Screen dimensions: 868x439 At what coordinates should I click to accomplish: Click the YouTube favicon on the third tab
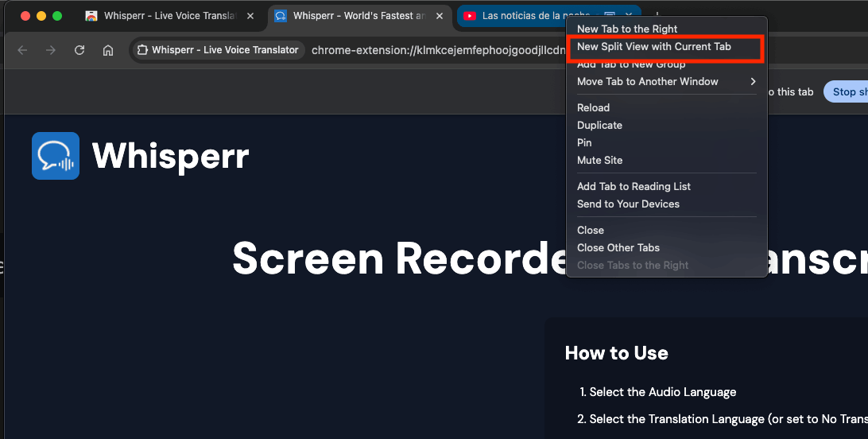pos(470,16)
